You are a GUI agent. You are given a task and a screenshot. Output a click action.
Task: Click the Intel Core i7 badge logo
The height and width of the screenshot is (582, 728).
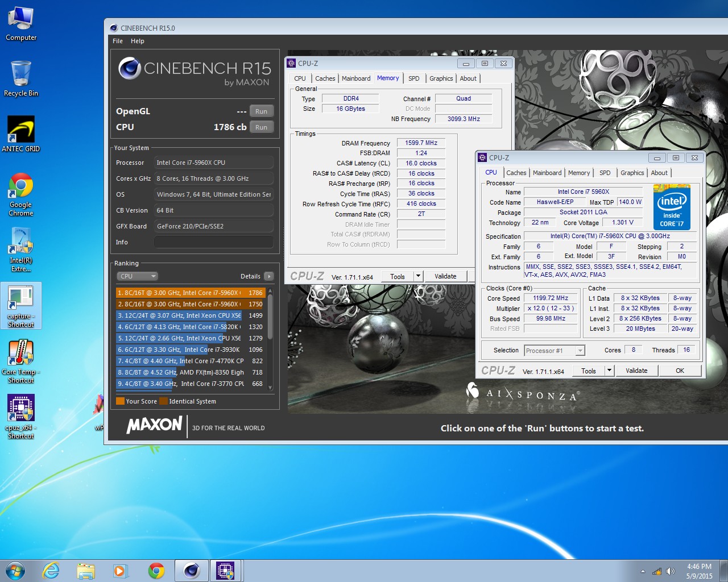click(x=672, y=207)
